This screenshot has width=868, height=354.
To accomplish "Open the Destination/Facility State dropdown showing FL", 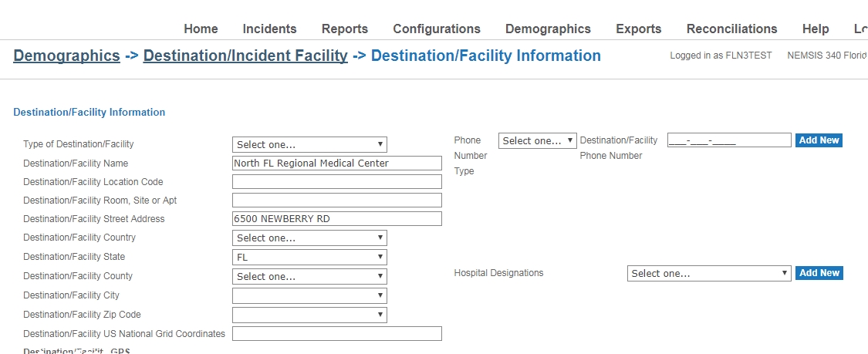I will pos(309,257).
